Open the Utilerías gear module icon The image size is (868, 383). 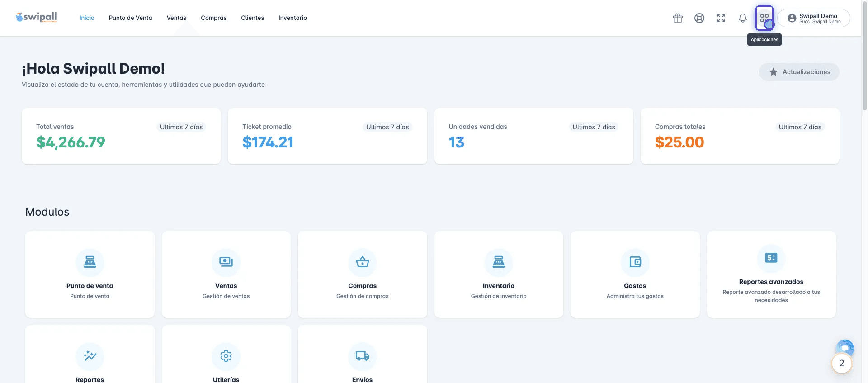point(226,356)
